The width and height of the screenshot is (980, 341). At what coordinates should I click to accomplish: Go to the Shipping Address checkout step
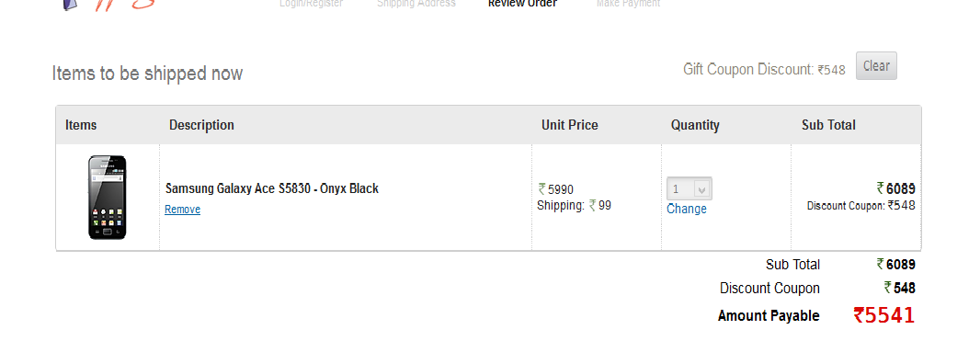[416, 4]
